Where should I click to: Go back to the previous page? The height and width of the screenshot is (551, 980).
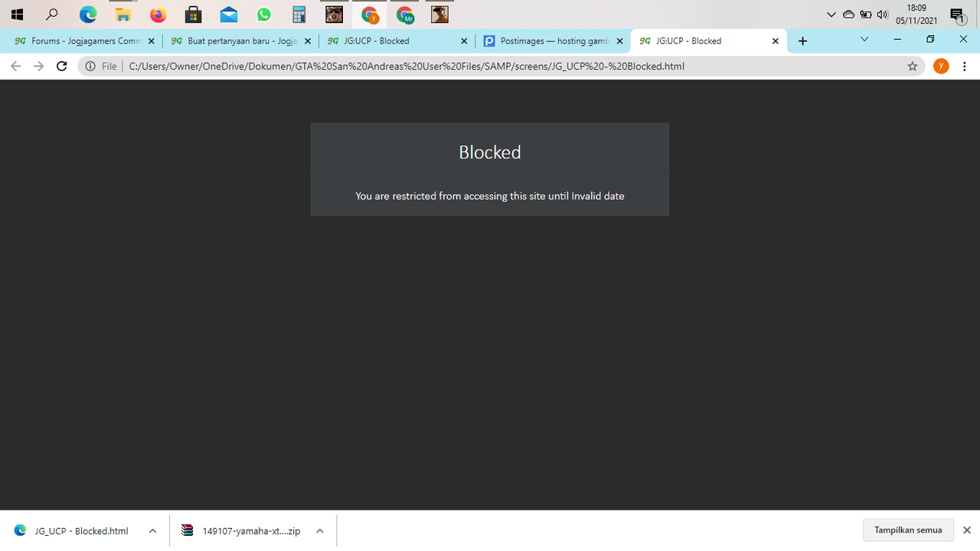[x=15, y=67]
